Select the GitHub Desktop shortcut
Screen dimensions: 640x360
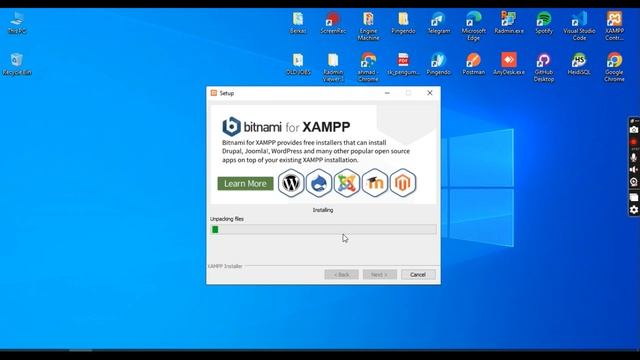click(544, 67)
